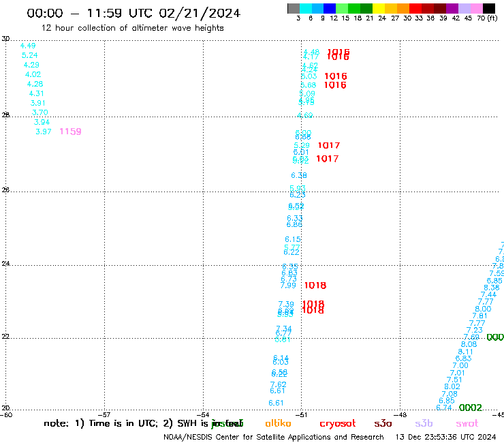Click the date range title 00:00 – 11:59 UTC
504x443 pixels.
click(133, 13)
